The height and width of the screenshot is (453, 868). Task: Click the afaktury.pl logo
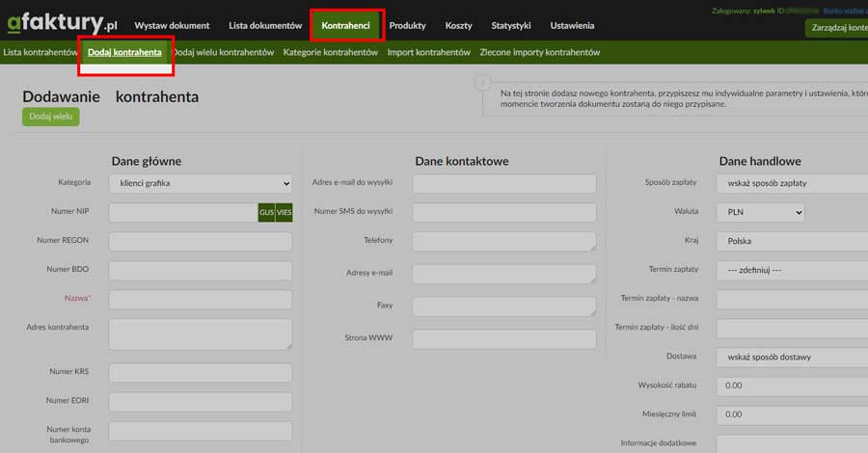[x=62, y=23]
